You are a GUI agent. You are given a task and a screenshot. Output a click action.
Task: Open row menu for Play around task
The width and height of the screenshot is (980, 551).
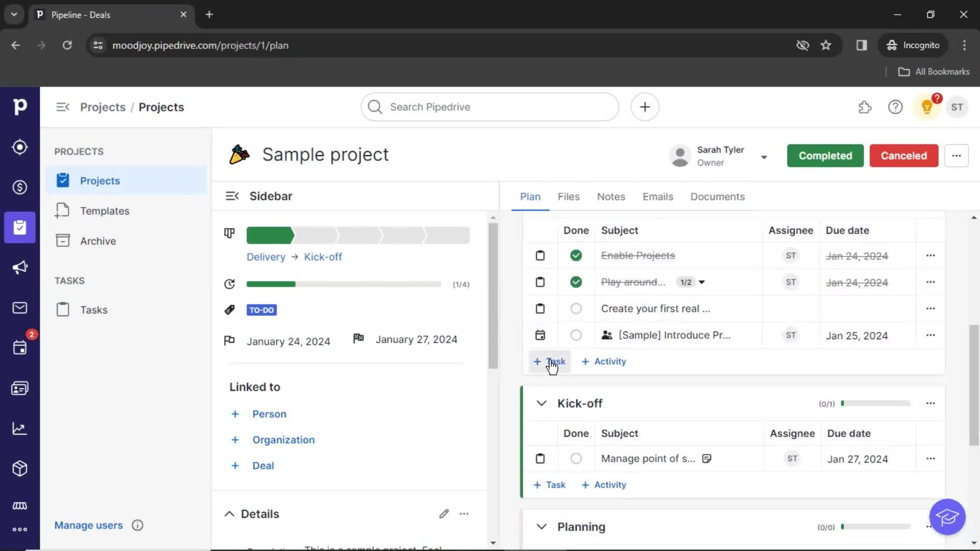[x=930, y=282]
